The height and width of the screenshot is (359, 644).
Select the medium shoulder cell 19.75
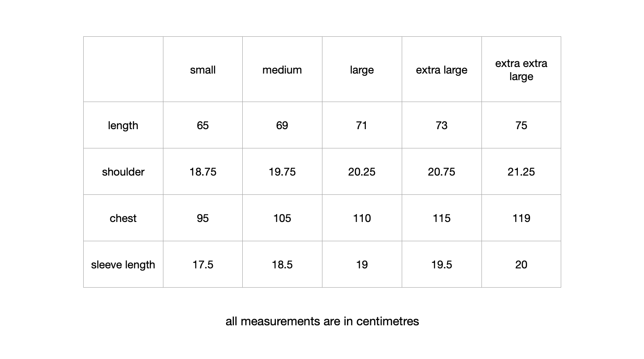pos(282,172)
